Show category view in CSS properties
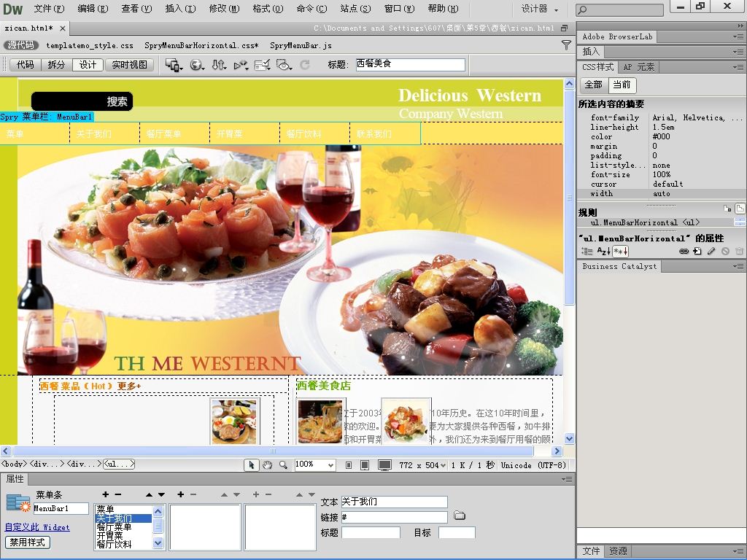Screen dimensions: 747x560 (587, 251)
